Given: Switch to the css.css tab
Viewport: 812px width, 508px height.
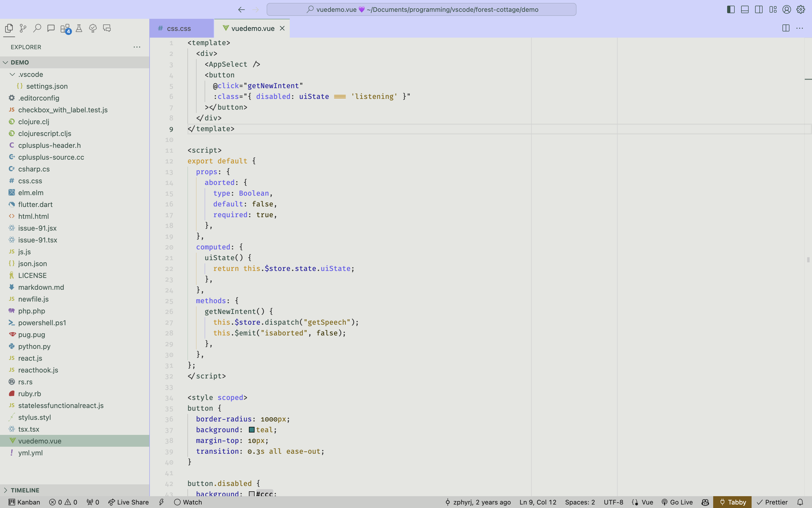Looking at the screenshot, I should click(x=181, y=28).
